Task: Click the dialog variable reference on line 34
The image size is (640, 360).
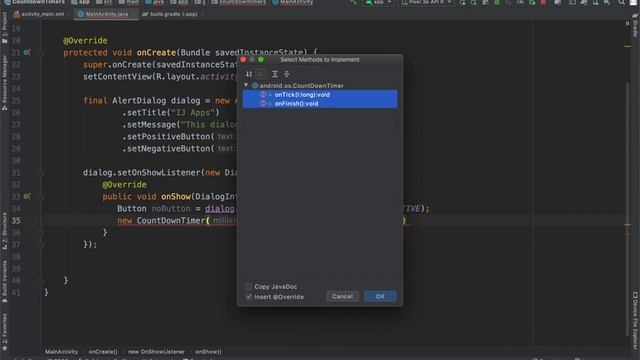Action: click(220, 209)
